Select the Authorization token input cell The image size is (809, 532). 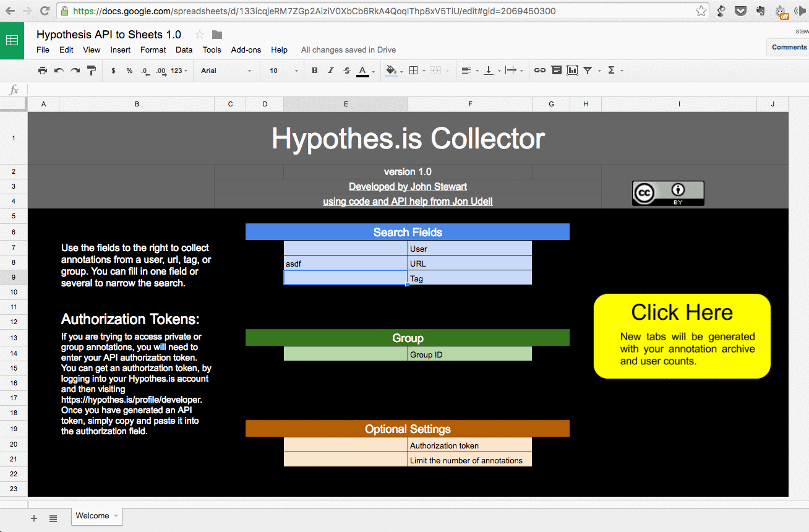(x=346, y=445)
